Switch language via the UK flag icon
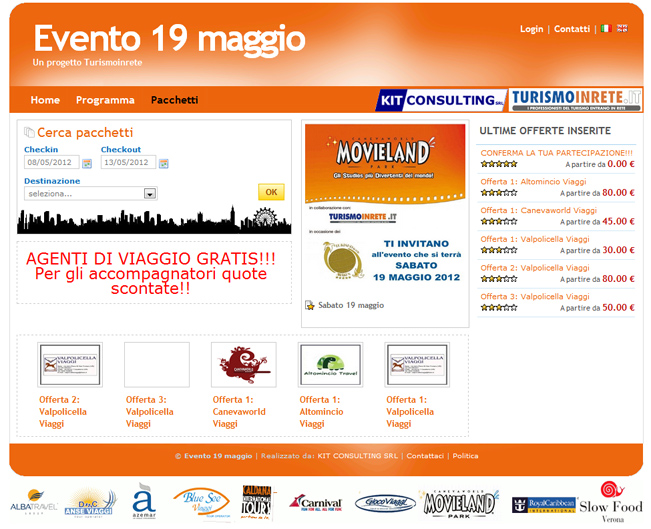651x529 pixels. pos(622,28)
